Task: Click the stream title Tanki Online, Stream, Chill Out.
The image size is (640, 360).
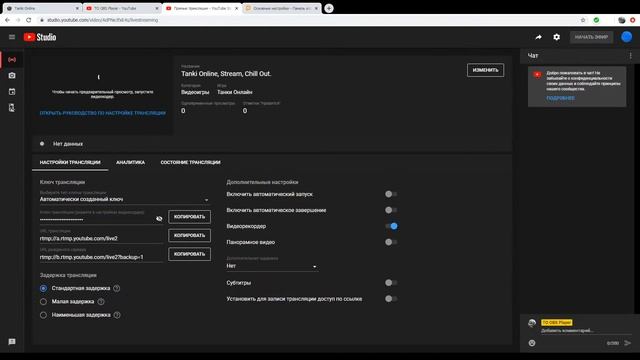Action: [226, 74]
